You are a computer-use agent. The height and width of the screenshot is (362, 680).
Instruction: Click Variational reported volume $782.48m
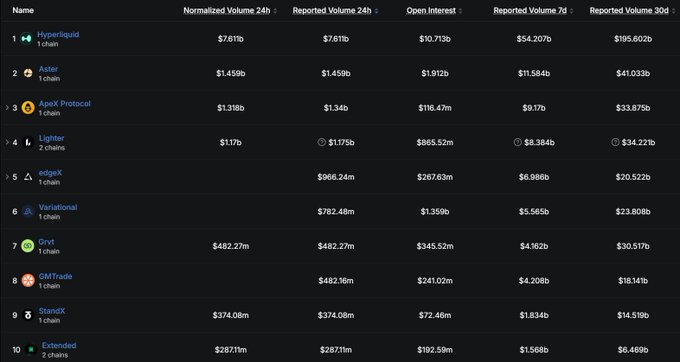[336, 212]
